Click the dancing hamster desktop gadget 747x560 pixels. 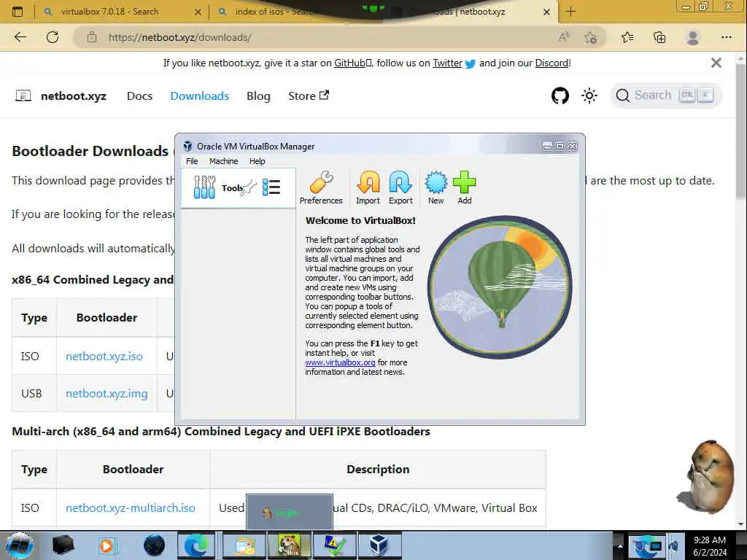coord(706,477)
